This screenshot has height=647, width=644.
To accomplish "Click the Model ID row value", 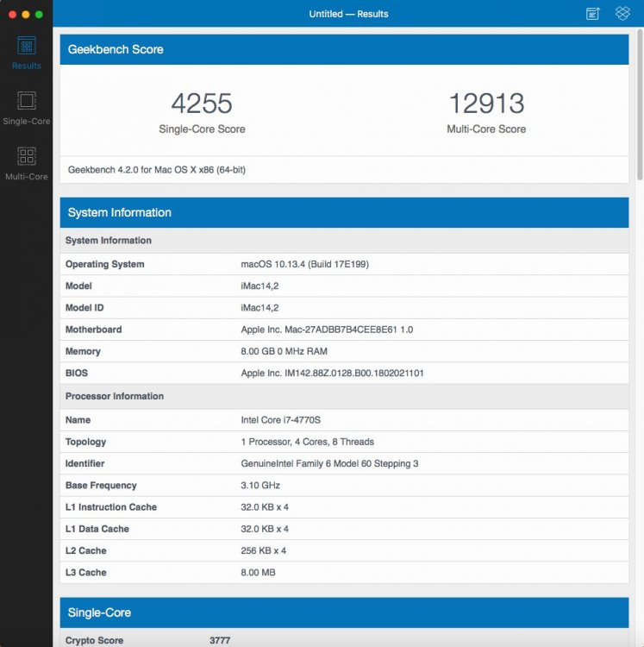I will coord(259,308).
